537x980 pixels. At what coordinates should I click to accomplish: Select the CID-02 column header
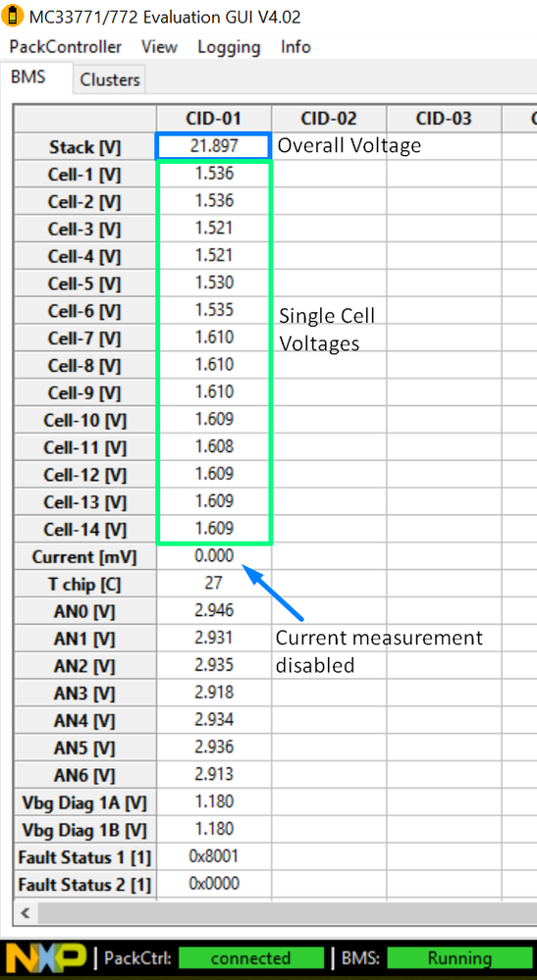coord(329,119)
